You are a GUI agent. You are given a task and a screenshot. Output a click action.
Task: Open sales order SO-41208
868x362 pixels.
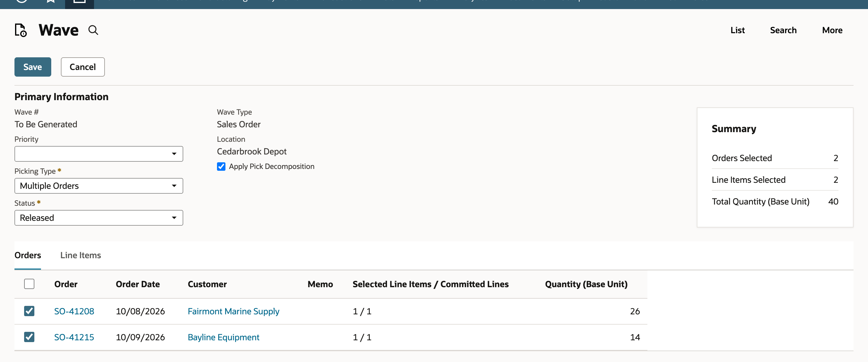(74, 311)
